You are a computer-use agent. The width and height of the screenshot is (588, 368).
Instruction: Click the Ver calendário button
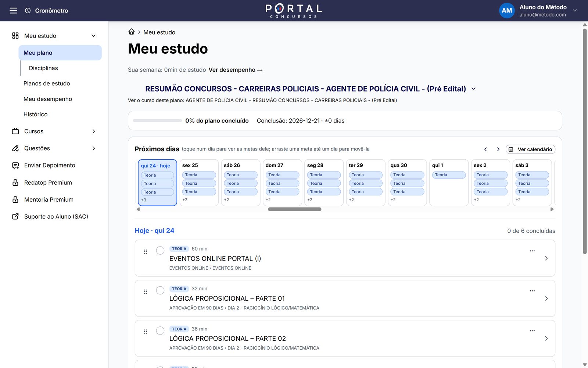tap(530, 149)
